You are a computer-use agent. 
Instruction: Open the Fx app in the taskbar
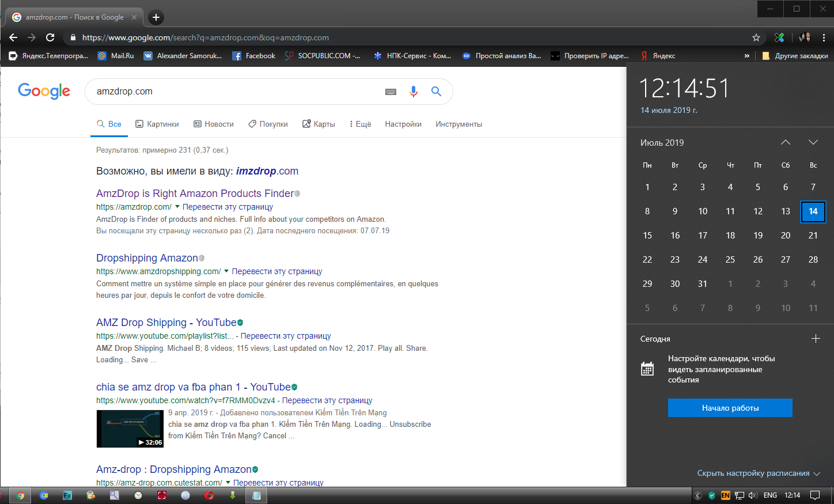(67, 495)
